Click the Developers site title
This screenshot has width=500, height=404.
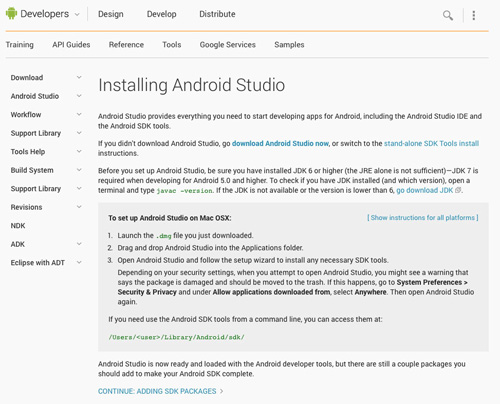(x=45, y=14)
